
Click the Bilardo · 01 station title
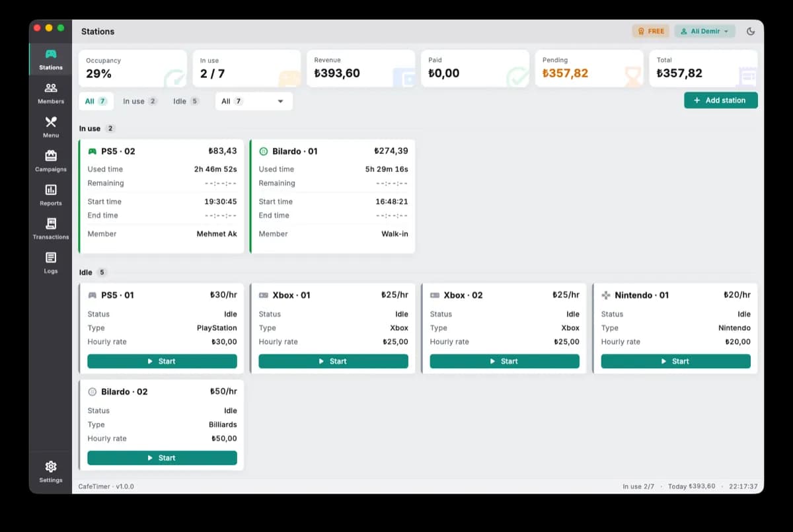pyautogui.click(x=295, y=151)
